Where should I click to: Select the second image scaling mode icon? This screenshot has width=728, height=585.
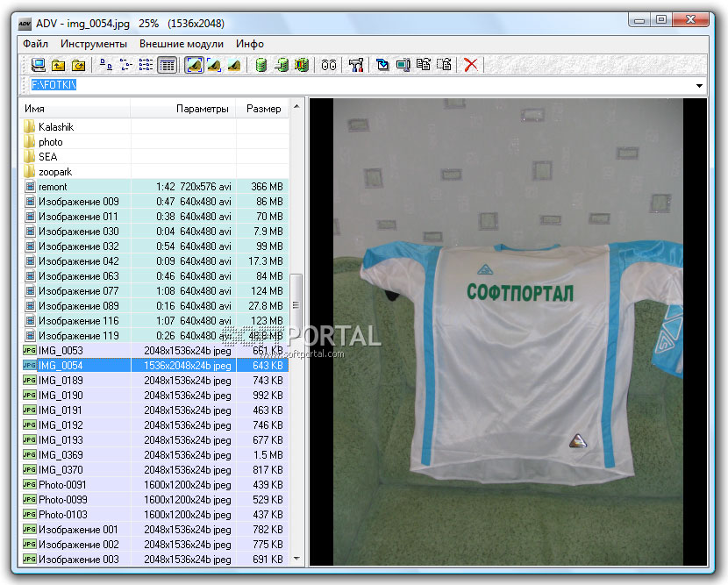214,65
